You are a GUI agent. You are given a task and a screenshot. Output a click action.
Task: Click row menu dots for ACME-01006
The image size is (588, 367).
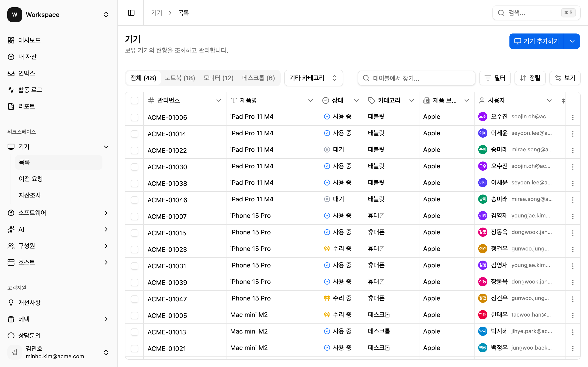pyautogui.click(x=573, y=117)
